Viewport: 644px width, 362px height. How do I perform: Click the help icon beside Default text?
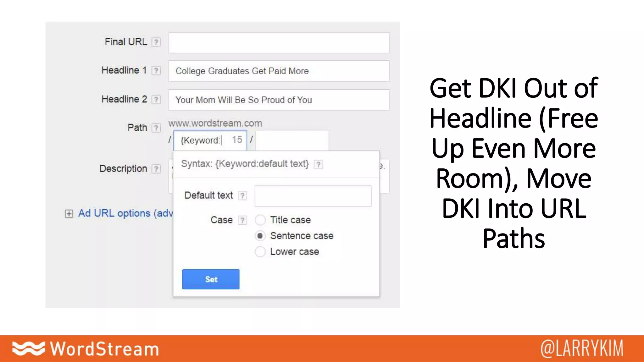click(x=242, y=196)
